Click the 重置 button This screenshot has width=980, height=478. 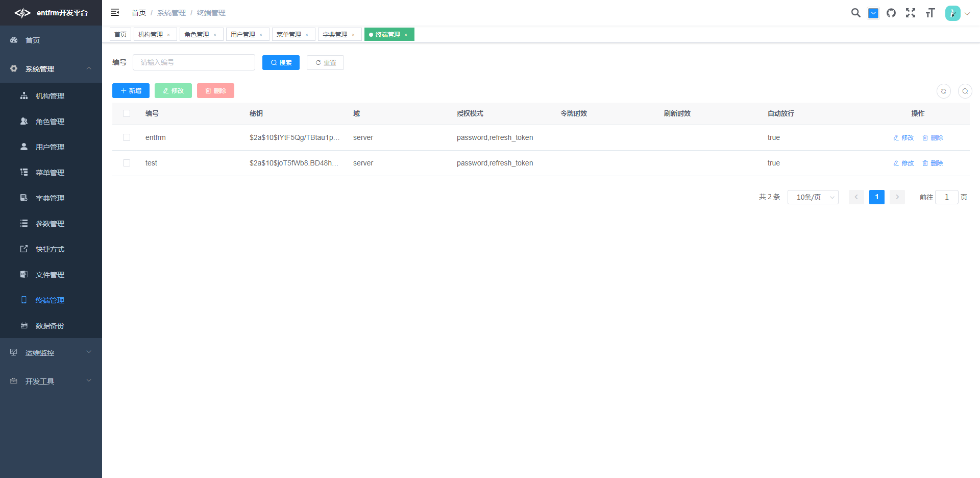coord(325,62)
